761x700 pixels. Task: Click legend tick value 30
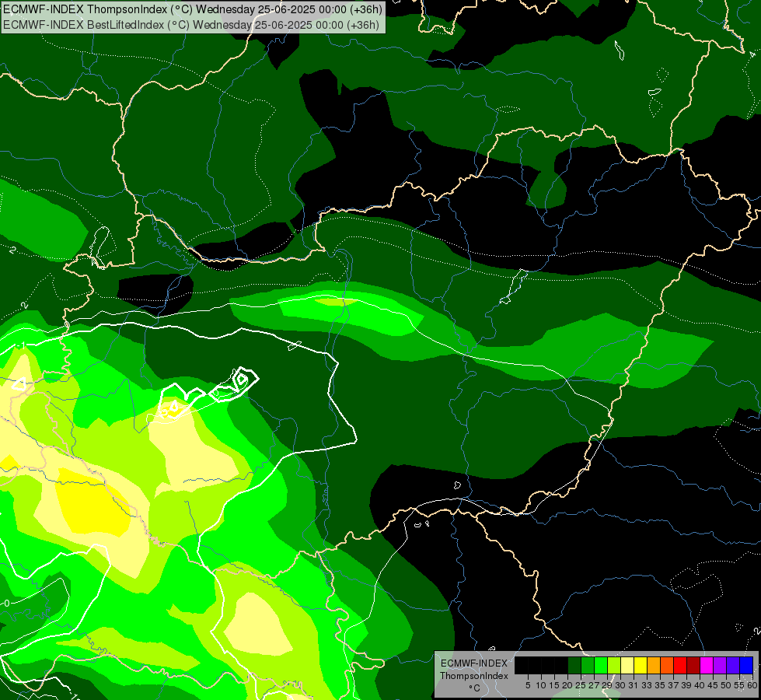pyautogui.click(x=620, y=685)
